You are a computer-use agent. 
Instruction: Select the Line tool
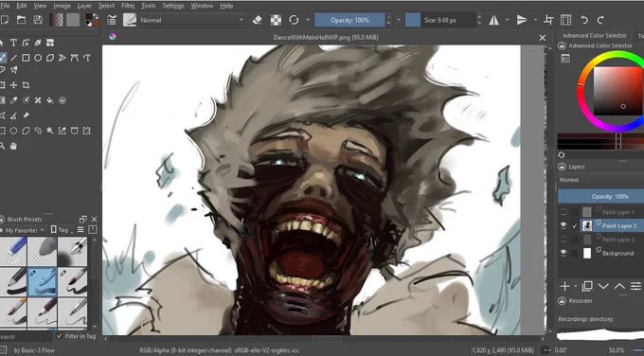(x=13, y=58)
